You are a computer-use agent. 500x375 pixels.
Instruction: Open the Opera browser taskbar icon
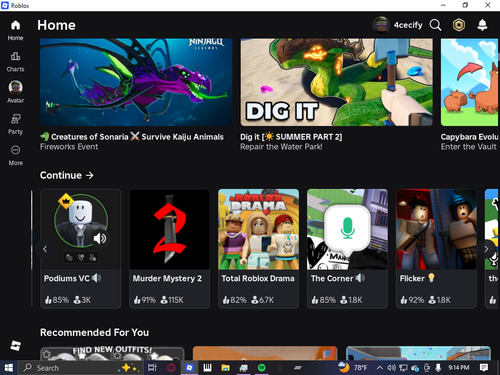click(x=171, y=368)
